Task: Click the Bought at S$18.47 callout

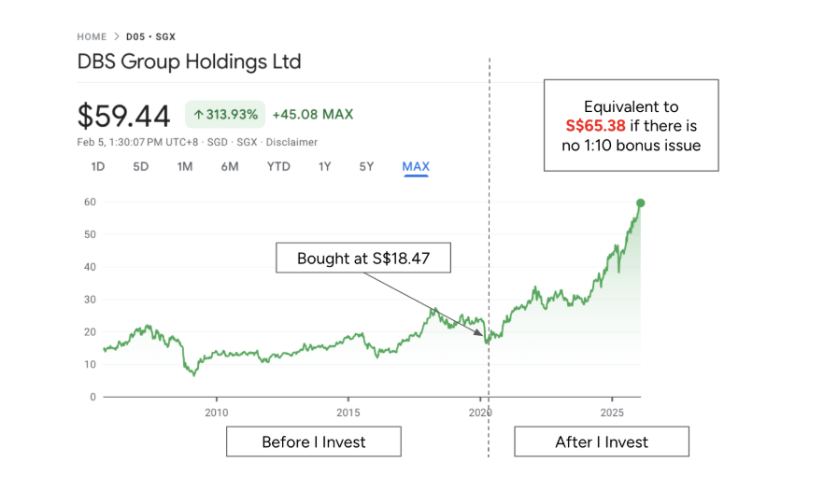Action: click(x=363, y=259)
